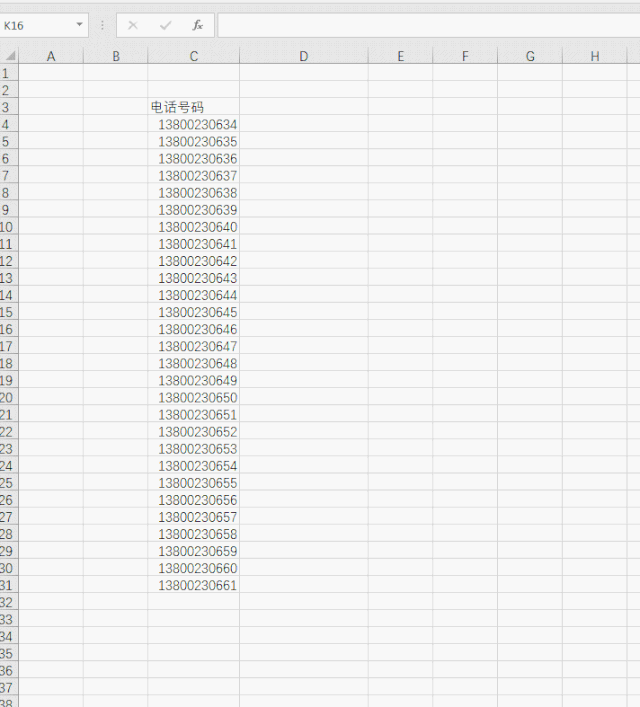The width and height of the screenshot is (640, 707).
Task: Select column C header
Action: (x=193, y=56)
